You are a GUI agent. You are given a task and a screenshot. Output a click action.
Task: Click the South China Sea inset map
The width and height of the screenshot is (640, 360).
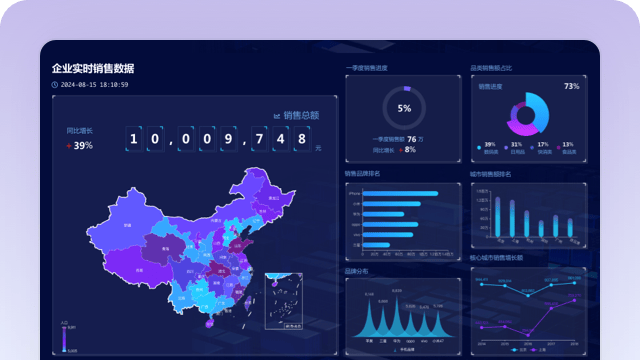click(284, 301)
